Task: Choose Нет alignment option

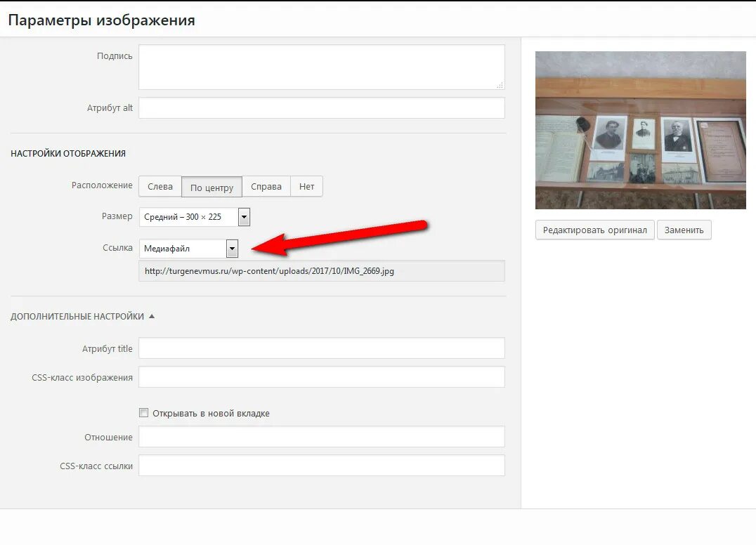Action: pyautogui.click(x=306, y=187)
